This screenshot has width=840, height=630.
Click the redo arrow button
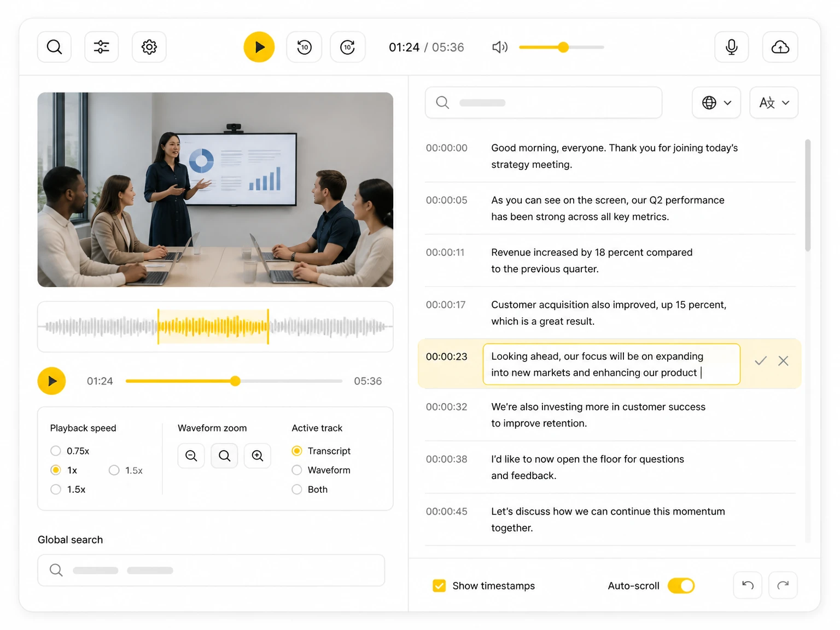[783, 586]
